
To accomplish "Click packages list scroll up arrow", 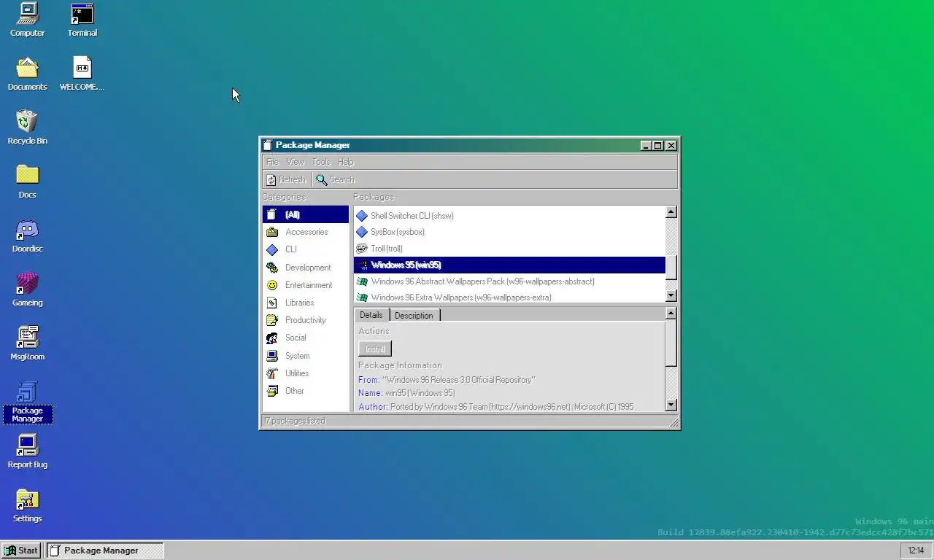I will pos(671,212).
